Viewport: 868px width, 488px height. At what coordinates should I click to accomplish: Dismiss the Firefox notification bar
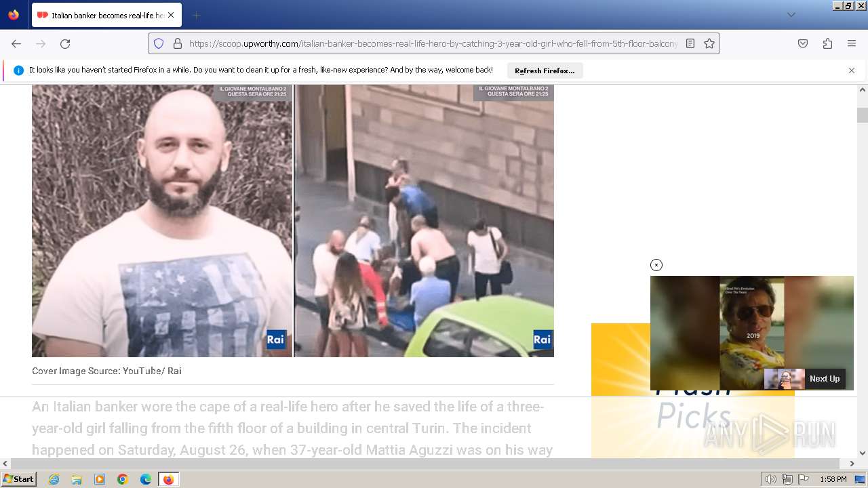tap(852, 70)
